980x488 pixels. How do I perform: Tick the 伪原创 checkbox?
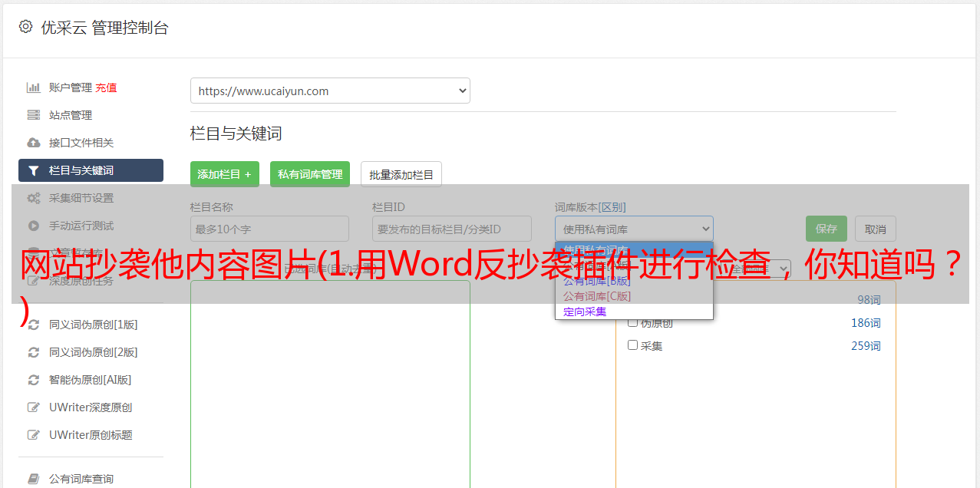pos(633,322)
